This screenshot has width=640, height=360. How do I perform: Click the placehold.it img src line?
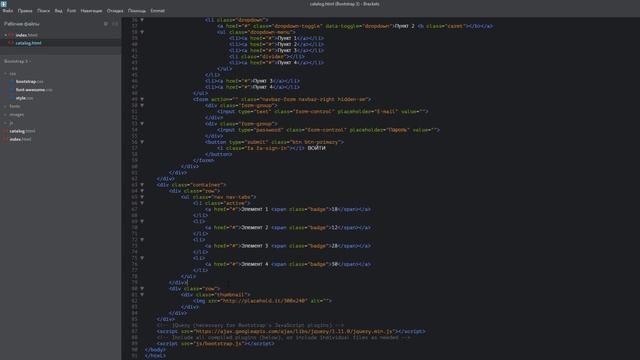pos(262,301)
